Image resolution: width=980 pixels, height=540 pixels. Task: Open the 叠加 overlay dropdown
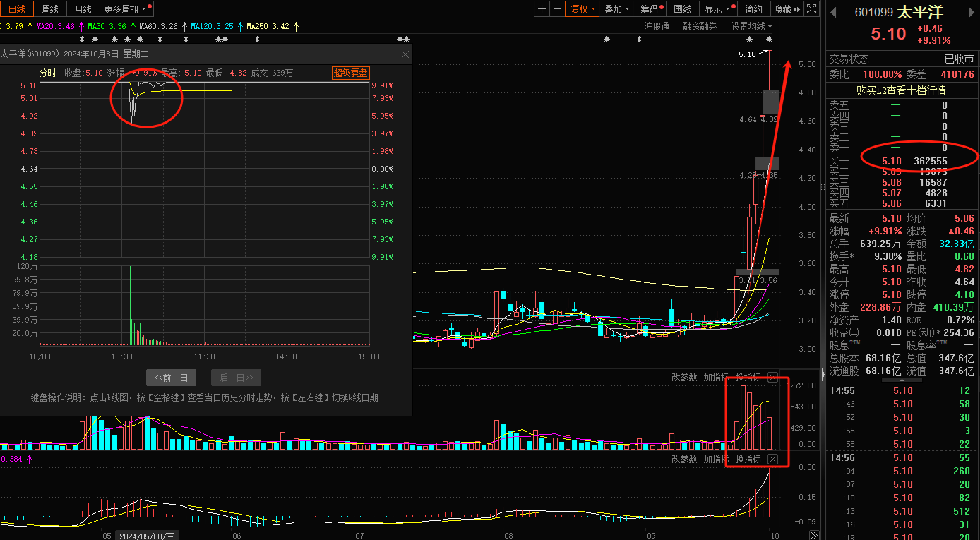[617, 9]
